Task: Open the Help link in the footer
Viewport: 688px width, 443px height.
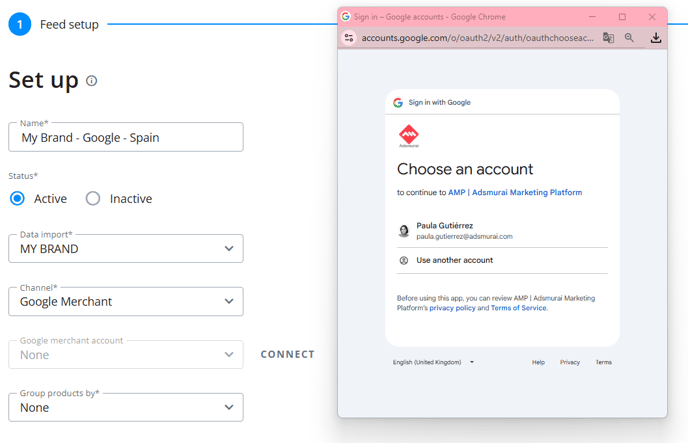Action: coord(538,362)
